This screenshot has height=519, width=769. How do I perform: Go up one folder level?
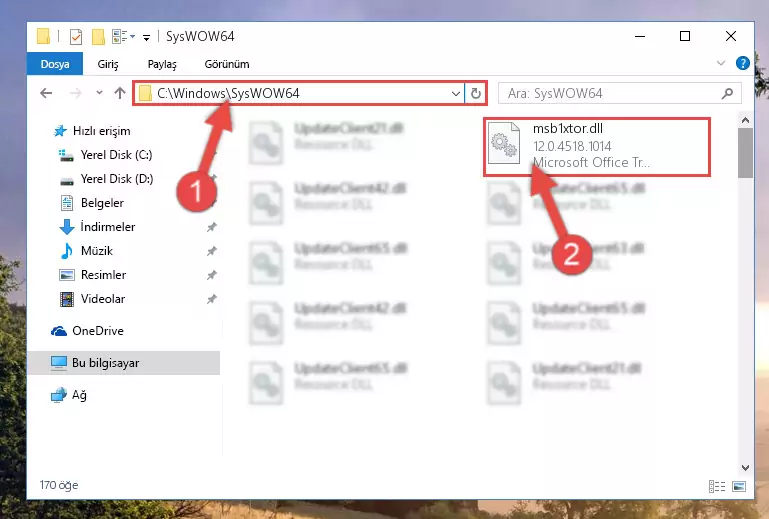[x=120, y=93]
